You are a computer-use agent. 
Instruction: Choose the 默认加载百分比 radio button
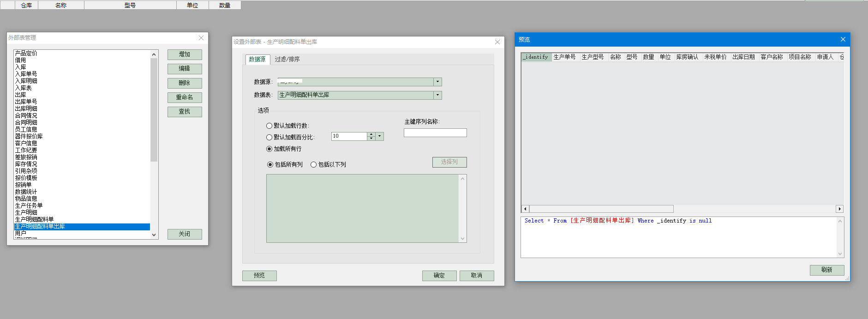(269, 137)
